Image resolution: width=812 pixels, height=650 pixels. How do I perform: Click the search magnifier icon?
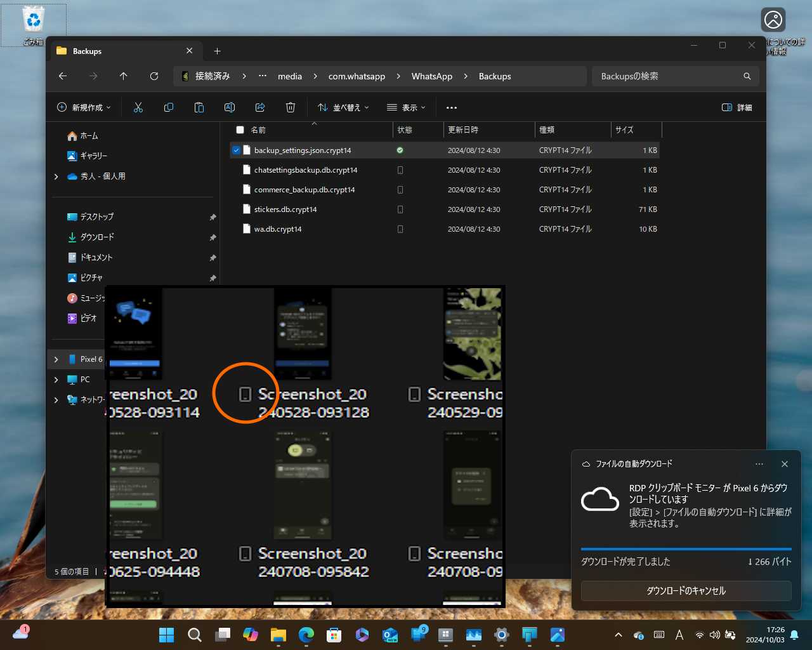pyautogui.click(x=747, y=76)
